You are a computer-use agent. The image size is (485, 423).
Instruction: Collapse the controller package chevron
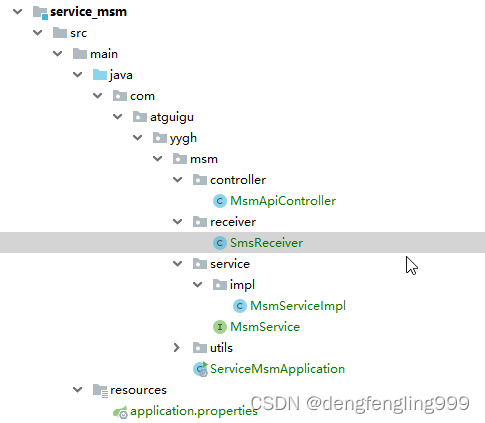(x=178, y=180)
